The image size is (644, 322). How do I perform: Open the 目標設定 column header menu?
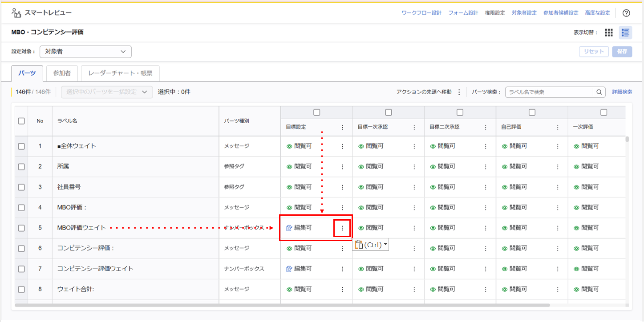tap(342, 127)
